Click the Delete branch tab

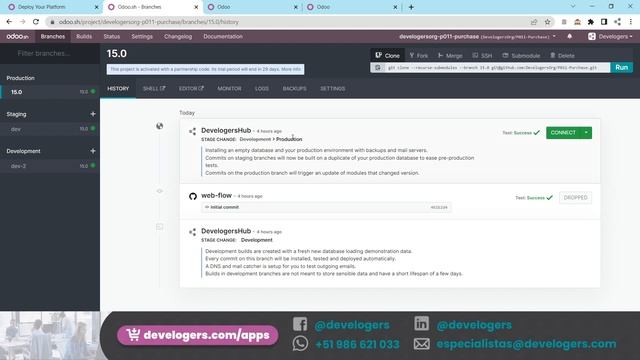[562, 56]
